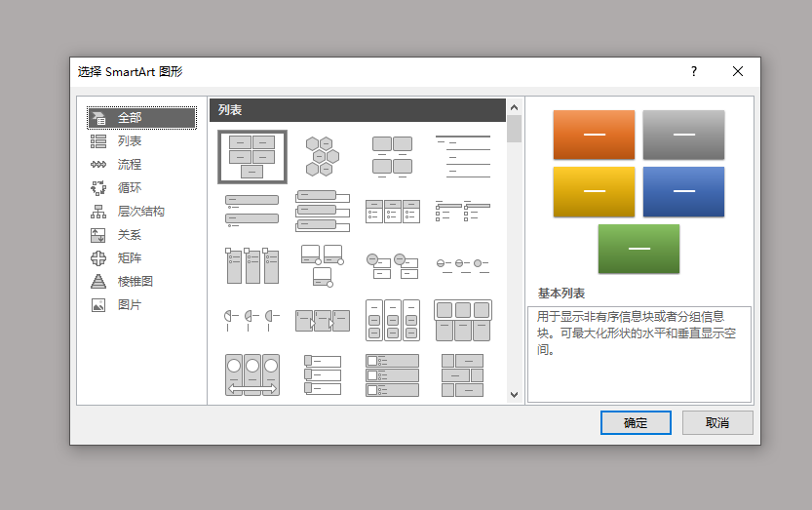
Task: Choose the table list layout with brick blocks
Action: pyautogui.click(x=463, y=374)
